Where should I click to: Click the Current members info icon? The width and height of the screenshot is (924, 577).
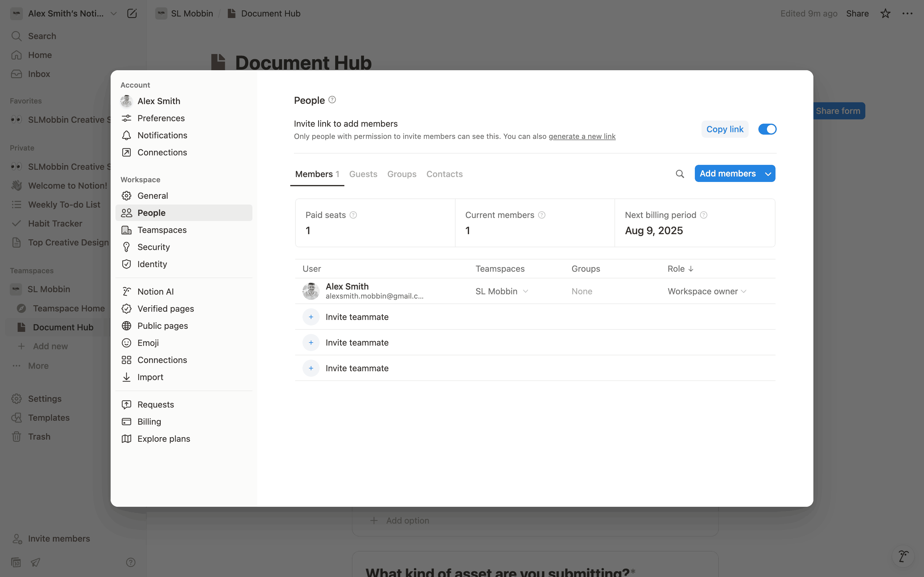tap(541, 215)
